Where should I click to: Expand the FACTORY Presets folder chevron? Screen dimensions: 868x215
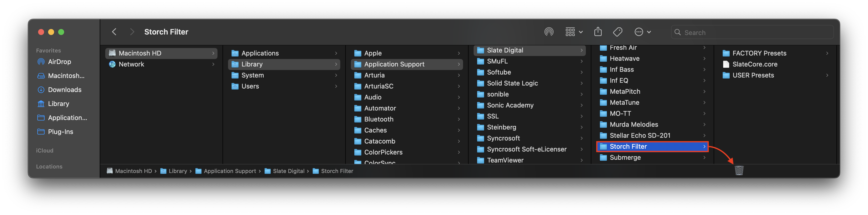tap(827, 53)
